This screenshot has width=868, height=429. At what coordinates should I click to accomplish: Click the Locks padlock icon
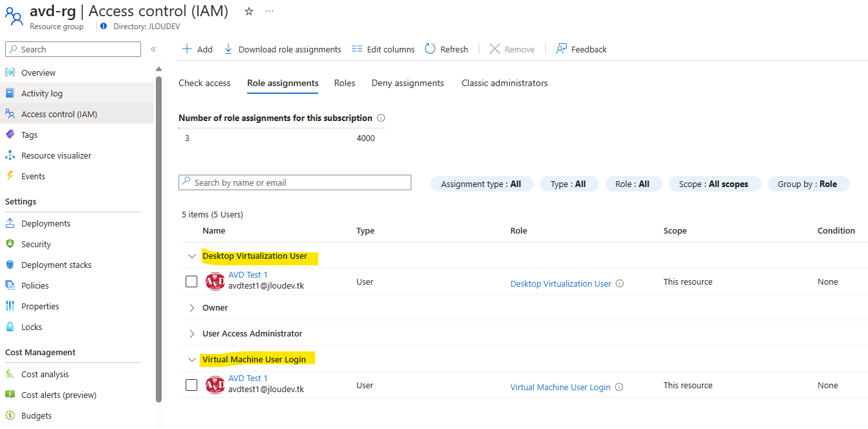(10, 327)
